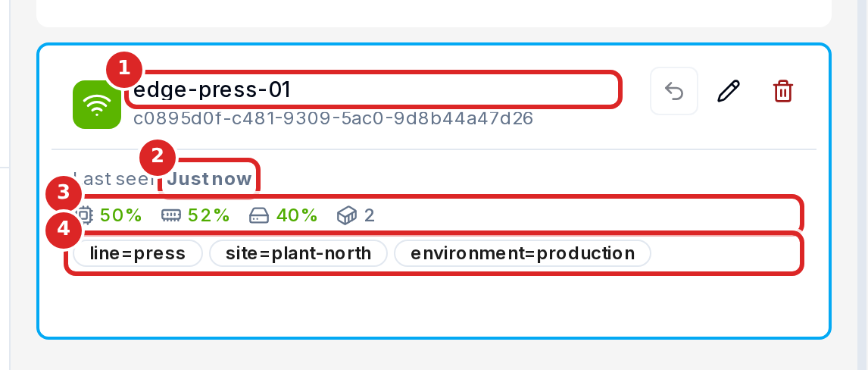The height and width of the screenshot is (370, 868).
Task: Click the Just now last-seen timestamp
Action: coord(210,179)
